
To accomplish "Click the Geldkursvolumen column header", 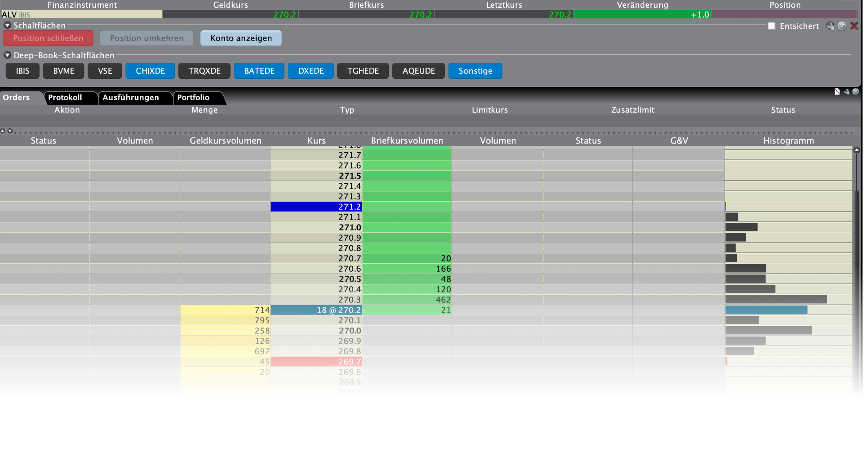I will 225,141.
